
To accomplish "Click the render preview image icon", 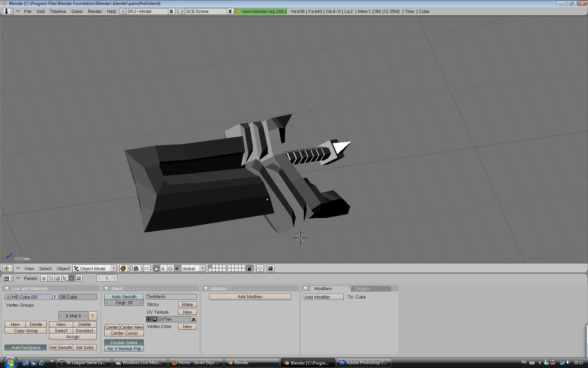I will coord(271,268).
